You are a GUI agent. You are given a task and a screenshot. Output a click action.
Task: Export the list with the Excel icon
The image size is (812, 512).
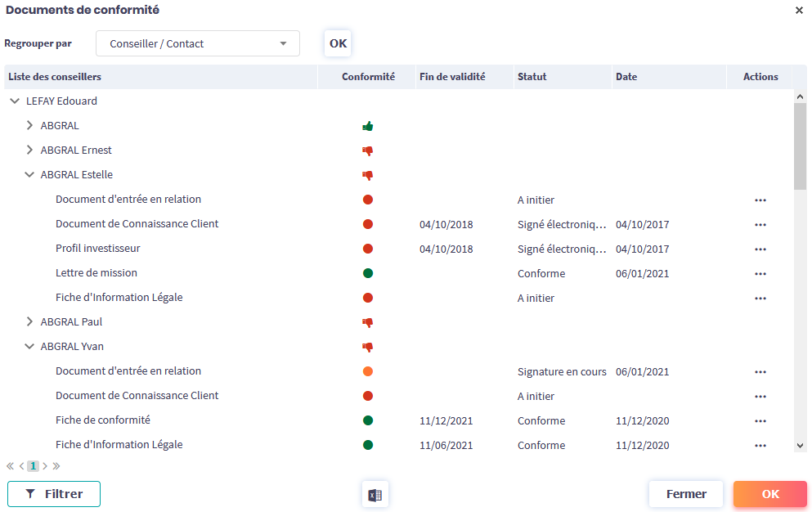coord(375,494)
